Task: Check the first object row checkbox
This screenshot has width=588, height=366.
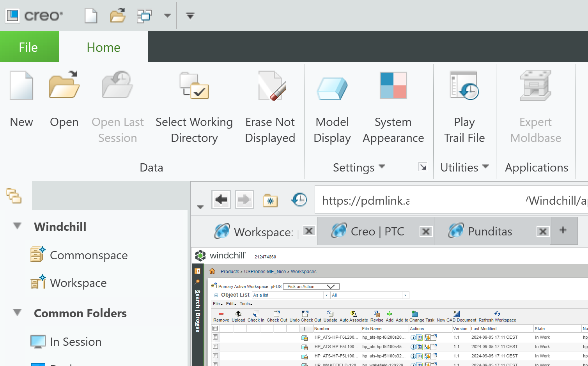Action: pos(215,337)
